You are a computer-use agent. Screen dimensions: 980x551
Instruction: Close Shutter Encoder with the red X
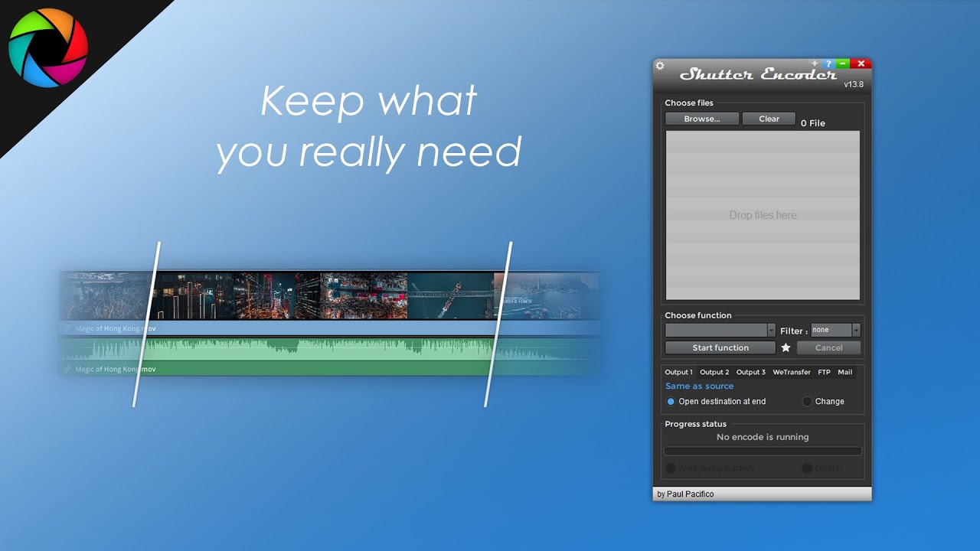[861, 64]
